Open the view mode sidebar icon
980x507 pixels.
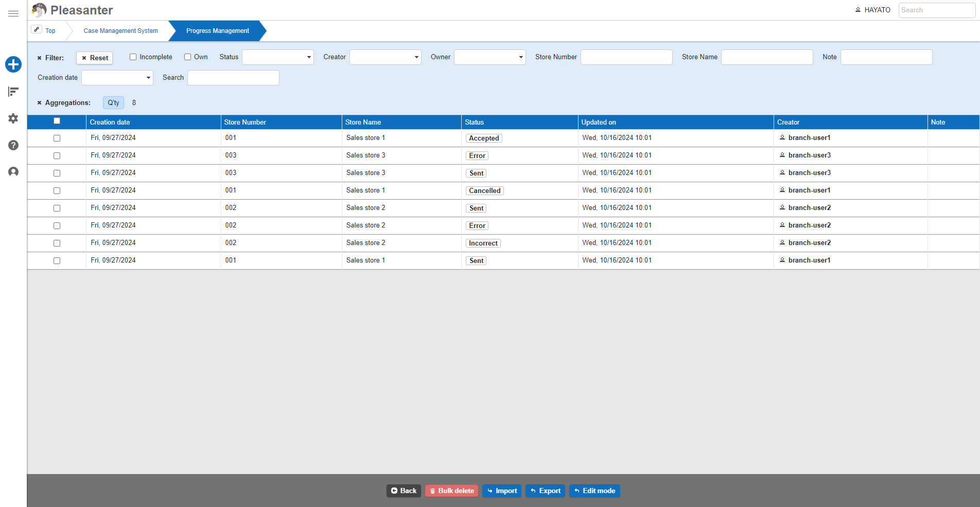[13, 92]
